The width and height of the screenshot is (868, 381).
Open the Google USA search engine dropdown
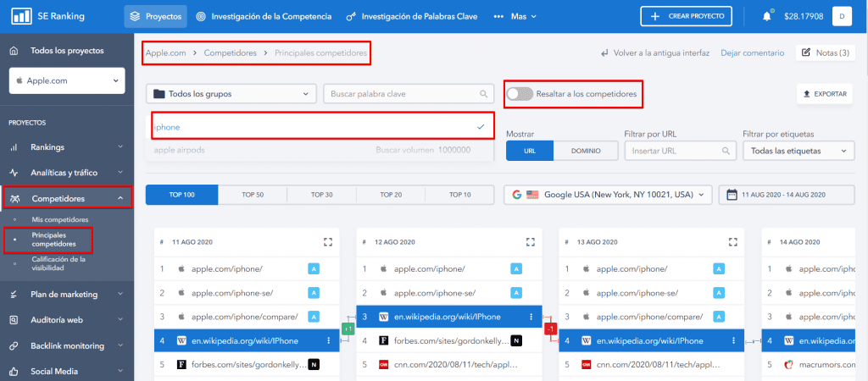608,195
